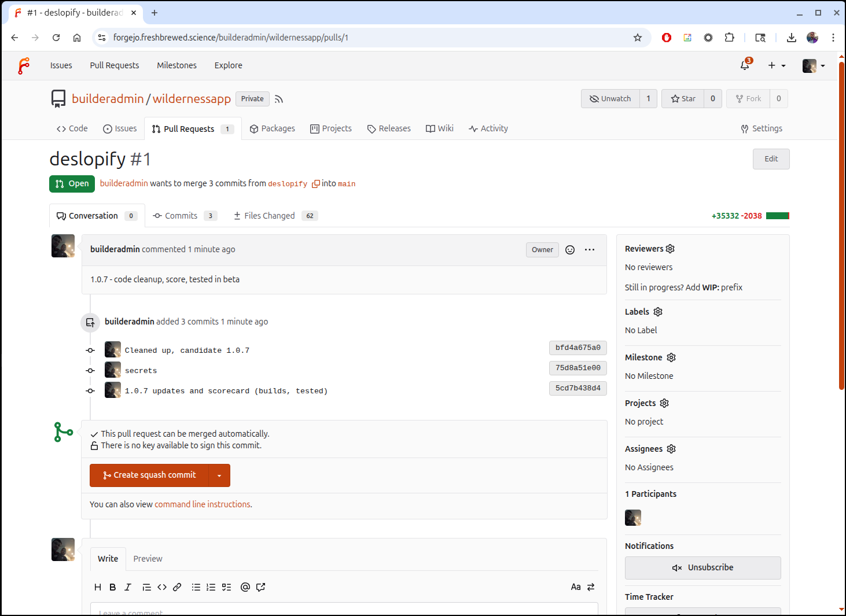Unsubscribe from pull request notifications
The height and width of the screenshot is (616, 846).
(702, 568)
